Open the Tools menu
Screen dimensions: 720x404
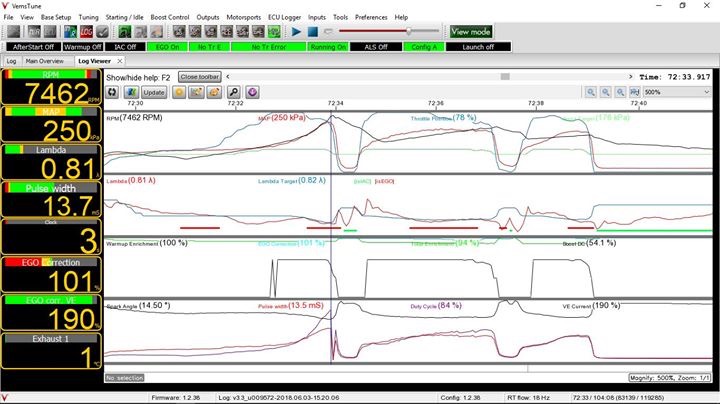pyautogui.click(x=340, y=17)
